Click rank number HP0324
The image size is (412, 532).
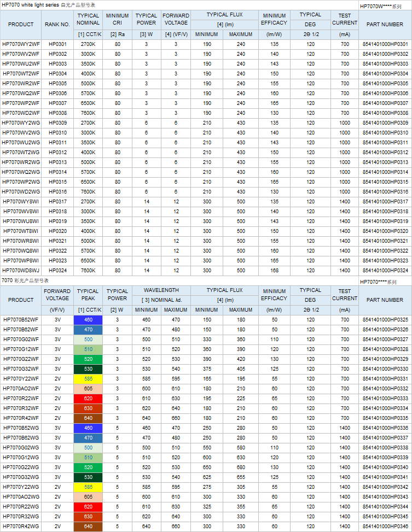(x=57, y=271)
